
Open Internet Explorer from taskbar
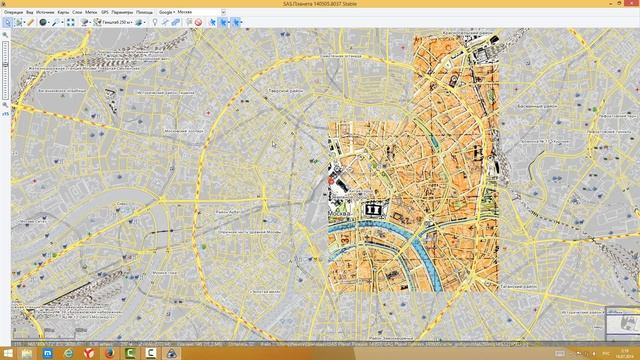(x=68, y=353)
